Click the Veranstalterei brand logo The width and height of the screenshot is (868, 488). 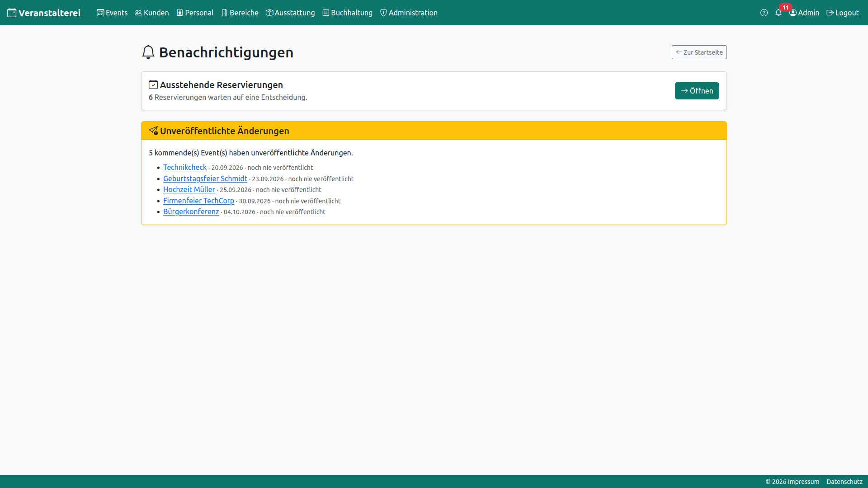pyautogui.click(x=44, y=13)
